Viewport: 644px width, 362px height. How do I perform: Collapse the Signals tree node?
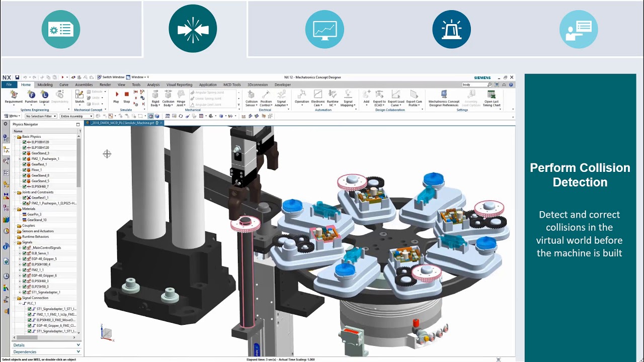click(15, 242)
